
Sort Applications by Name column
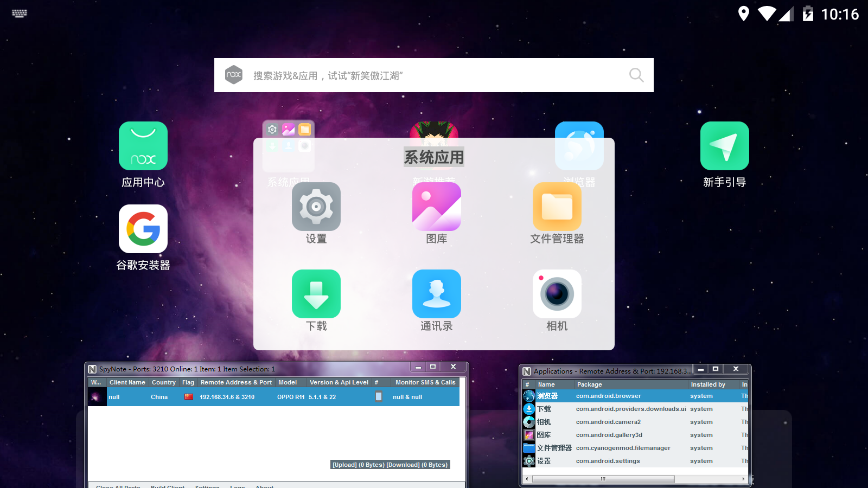click(x=555, y=384)
